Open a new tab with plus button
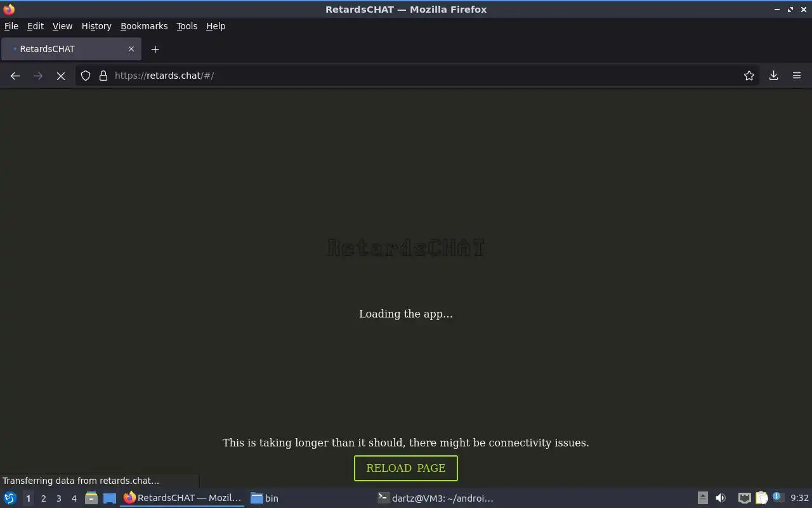The image size is (812, 508). coord(155,49)
